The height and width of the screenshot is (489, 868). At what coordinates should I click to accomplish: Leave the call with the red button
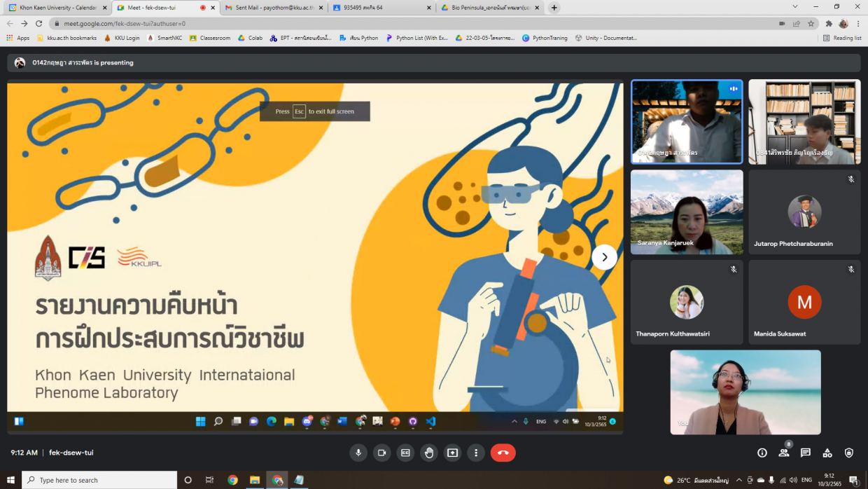pos(503,453)
